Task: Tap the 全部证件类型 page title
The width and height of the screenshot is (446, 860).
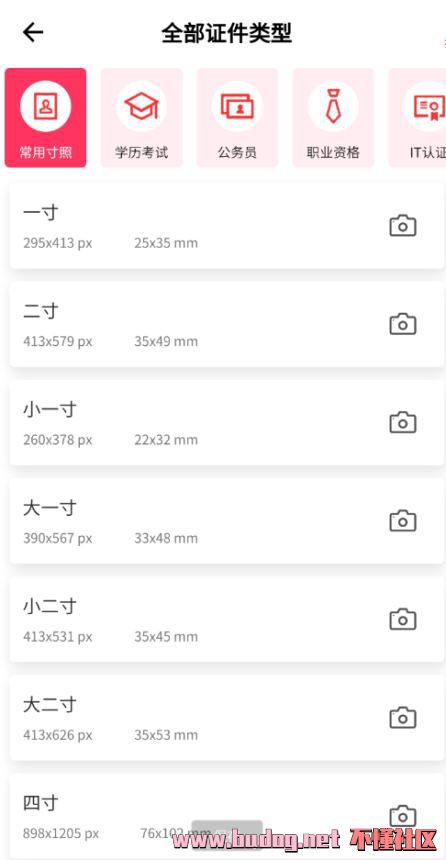Action: click(x=227, y=33)
